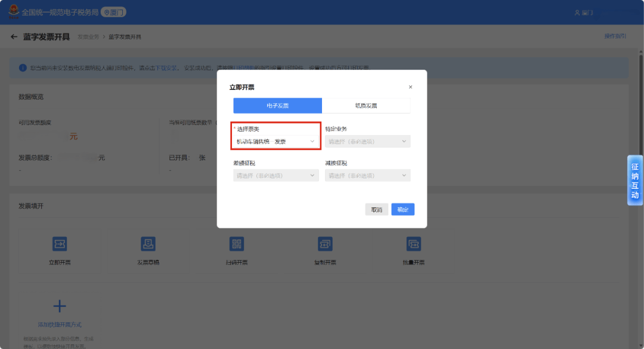Click the plus icon for 添加快捷开票方式
The width and height of the screenshot is (644, 349).
[x=60, y=307]
